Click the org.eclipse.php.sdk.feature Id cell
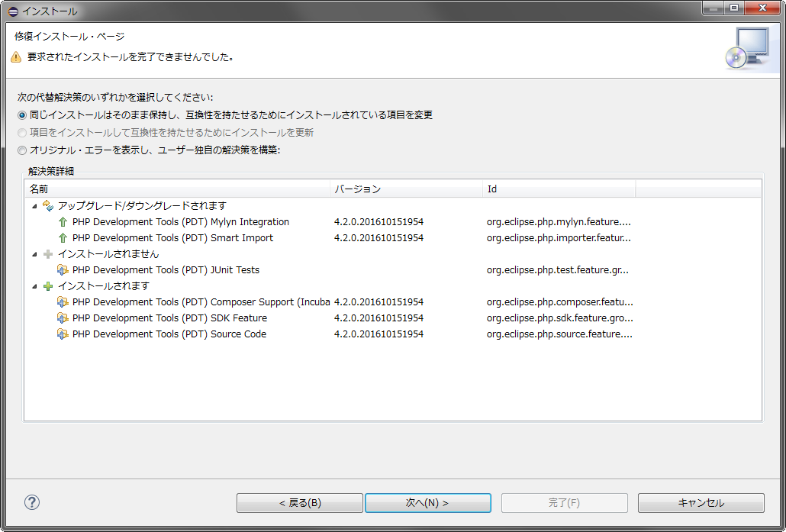Viewport: 786px width, 532px height. [560, 318]
